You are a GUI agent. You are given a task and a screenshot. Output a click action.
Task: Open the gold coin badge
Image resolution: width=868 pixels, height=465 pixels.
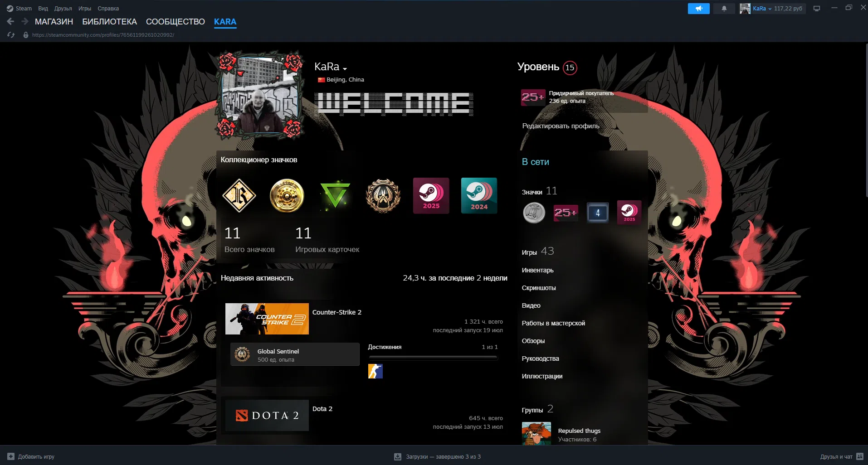[x=287, y=195]
